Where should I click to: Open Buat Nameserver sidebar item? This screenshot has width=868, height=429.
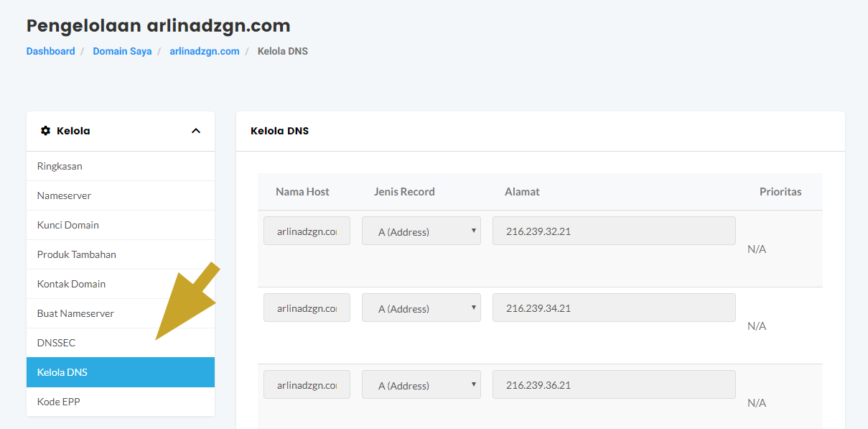pos(121,313)
